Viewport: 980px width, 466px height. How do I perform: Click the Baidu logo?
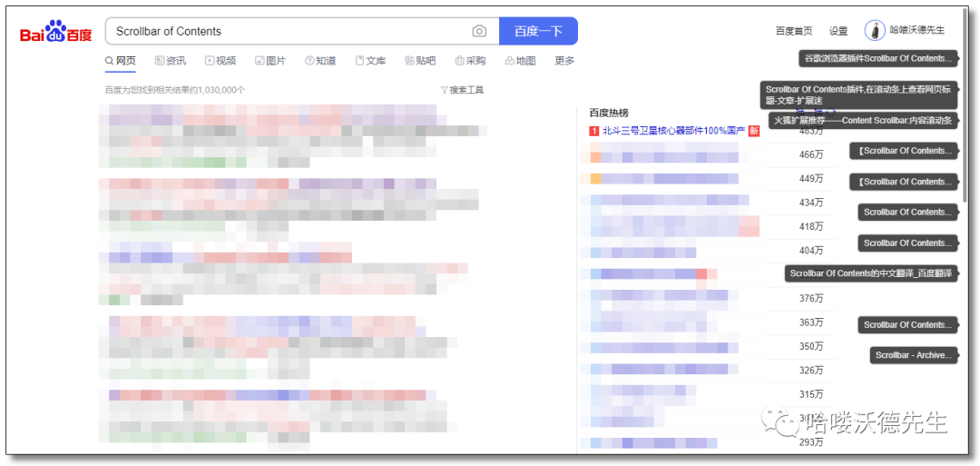tap(55, 31)
